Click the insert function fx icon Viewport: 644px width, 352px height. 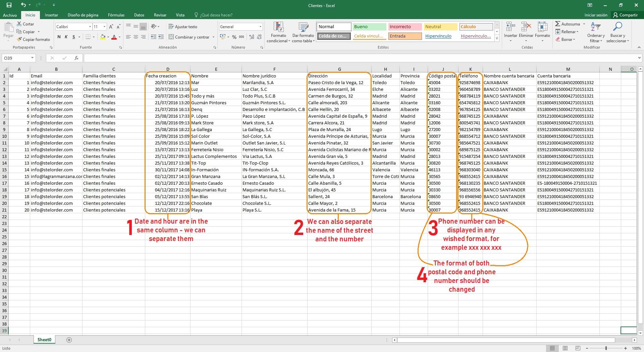tap(76, 58)
